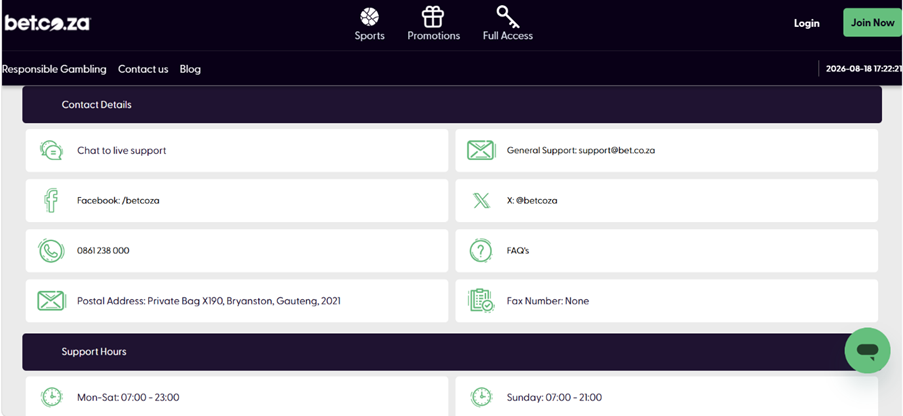Click the phone handset icon

pyautogui.click(x=51, y=251)
